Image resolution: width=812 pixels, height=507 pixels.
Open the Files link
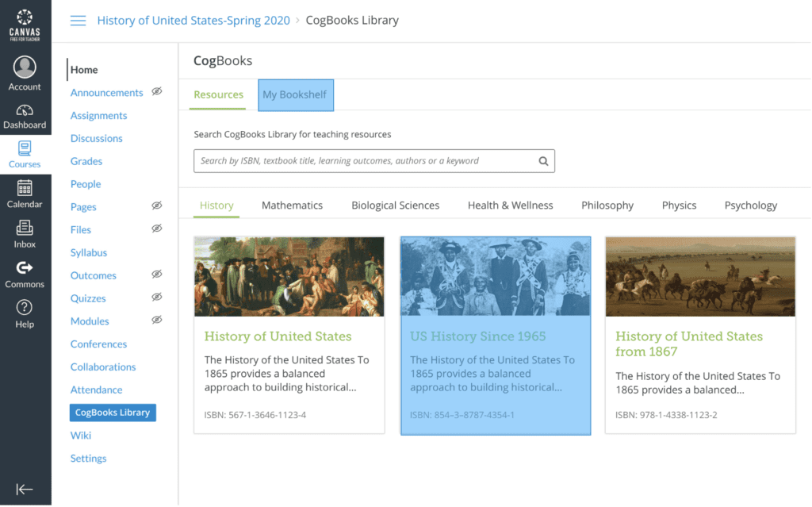(81, 229)
